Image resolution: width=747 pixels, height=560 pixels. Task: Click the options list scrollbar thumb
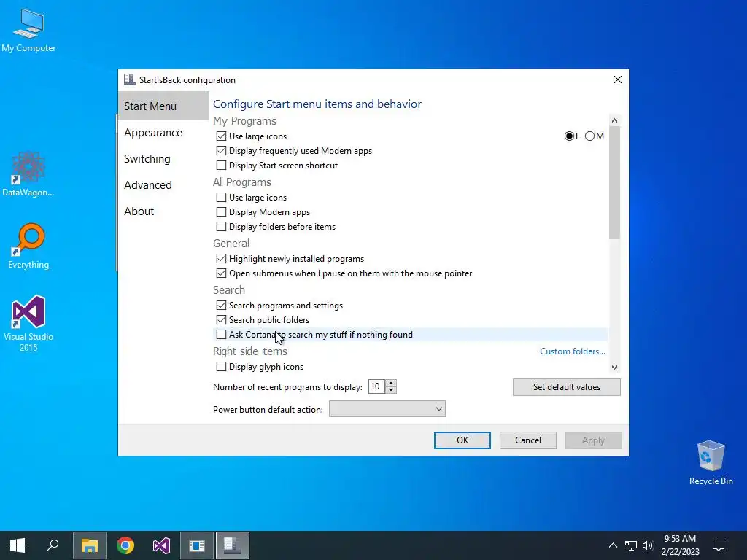(x=614, y=183)
